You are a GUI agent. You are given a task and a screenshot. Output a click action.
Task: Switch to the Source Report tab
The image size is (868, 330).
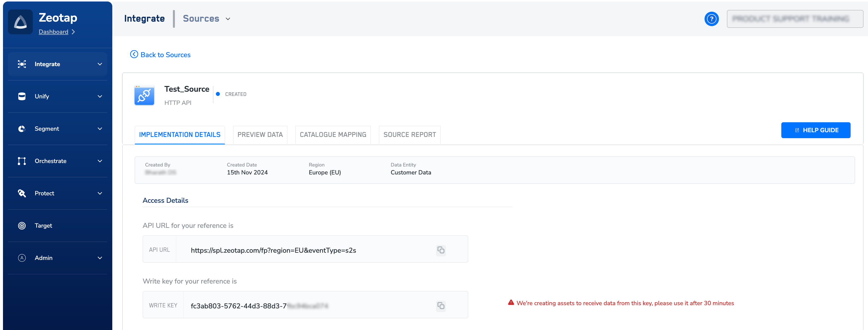[x=409, y=135]
